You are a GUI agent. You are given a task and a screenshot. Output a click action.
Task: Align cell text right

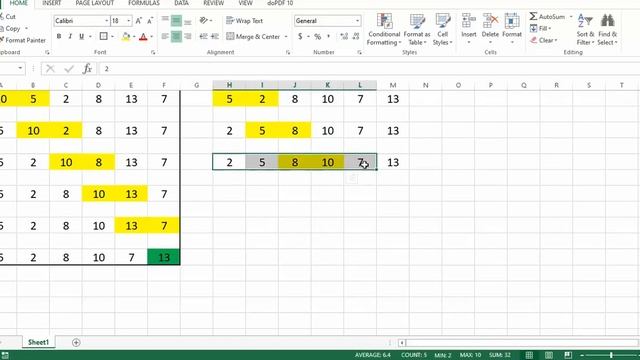pyautogui.click(x=188, y=37)
